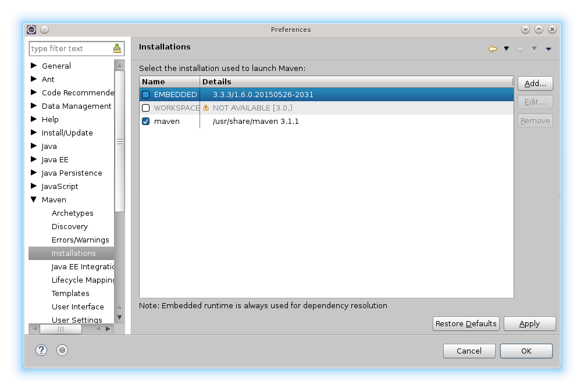Click the tree horizontal scroll left arrow
The image size is (584, 392).
pyautogui.click(x=34, y=329)
